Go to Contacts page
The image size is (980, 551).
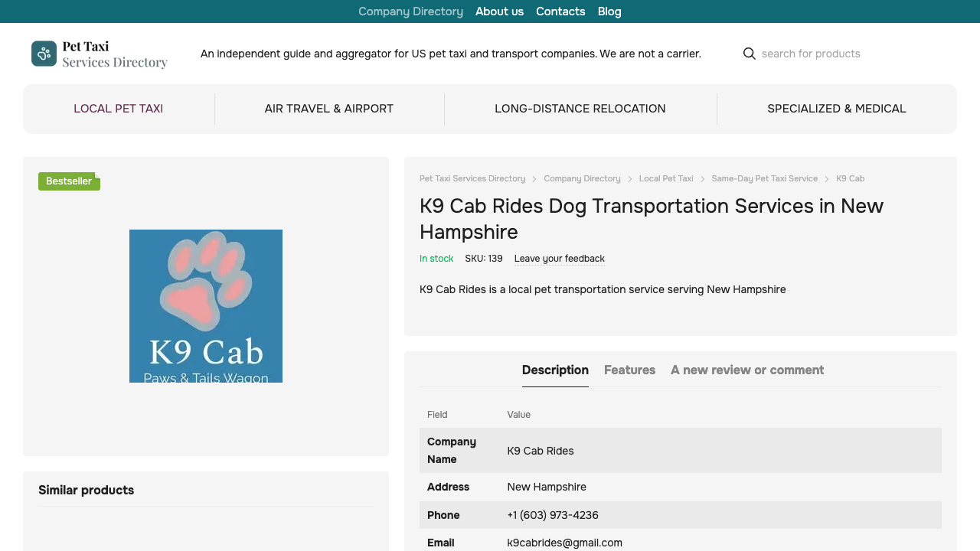[x=560, y=11]
